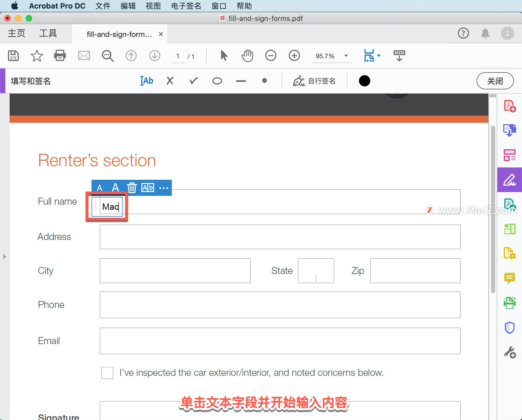Click the delete annotation trash icon
The image size is (522, 420).
(x=132, y=187)
